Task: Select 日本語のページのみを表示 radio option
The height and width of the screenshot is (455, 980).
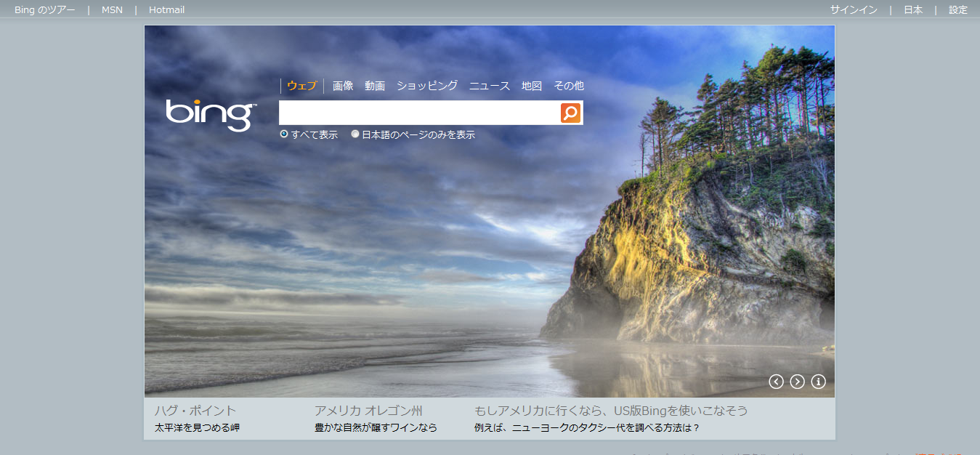Action: click(x=355, y=134)
